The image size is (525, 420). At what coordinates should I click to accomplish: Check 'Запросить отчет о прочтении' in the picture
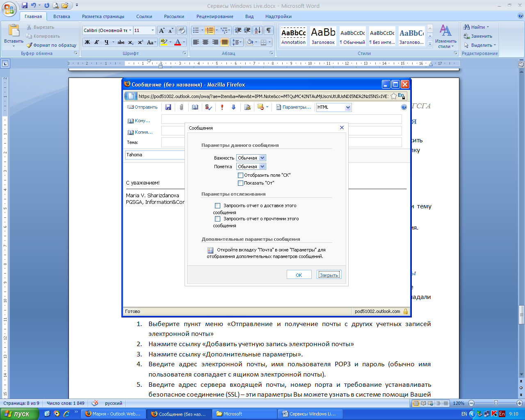218,219
